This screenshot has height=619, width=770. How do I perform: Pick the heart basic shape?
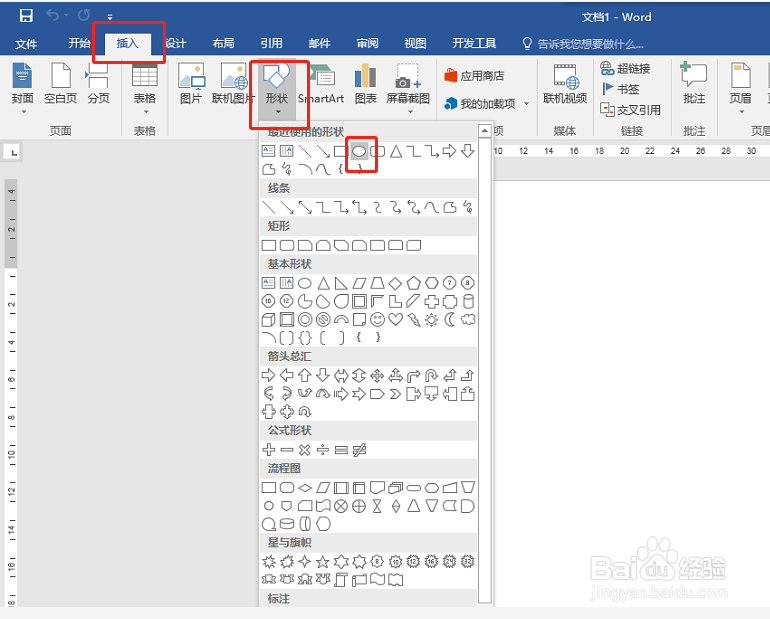[395, 320]
